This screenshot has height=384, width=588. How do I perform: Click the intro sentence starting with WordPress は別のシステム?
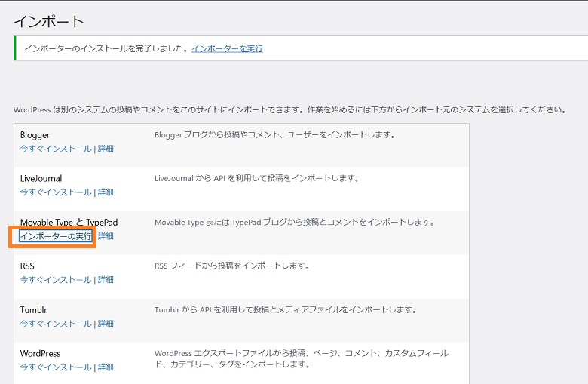[290, 109]
